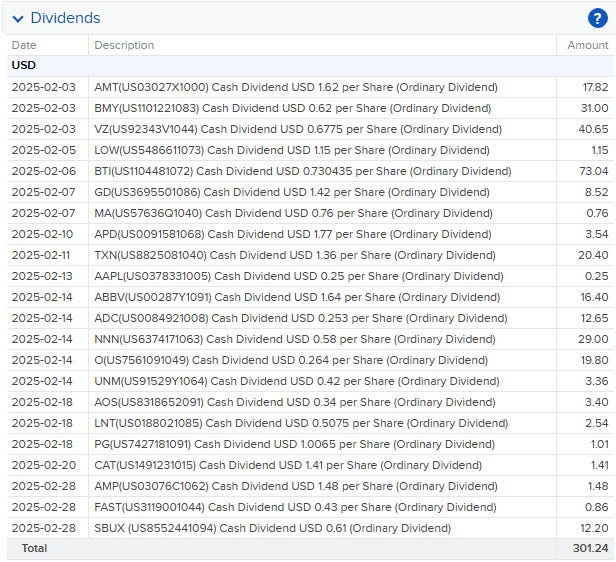Click the amount 0.76 for MA
Viewport: 616px width, 562px height.
598,213
